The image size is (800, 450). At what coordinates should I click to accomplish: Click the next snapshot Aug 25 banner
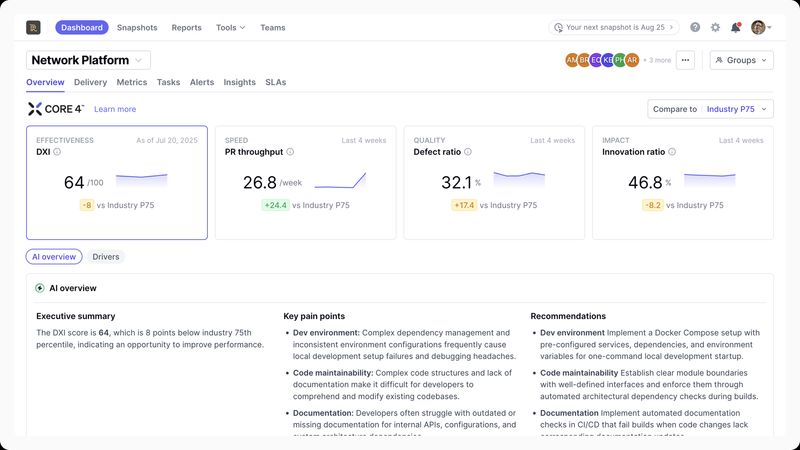tap(614, 28)
